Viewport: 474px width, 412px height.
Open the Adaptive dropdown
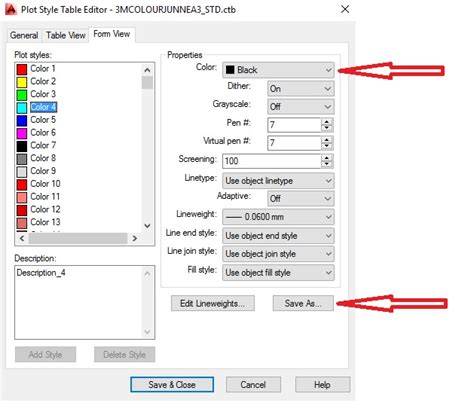301,199
